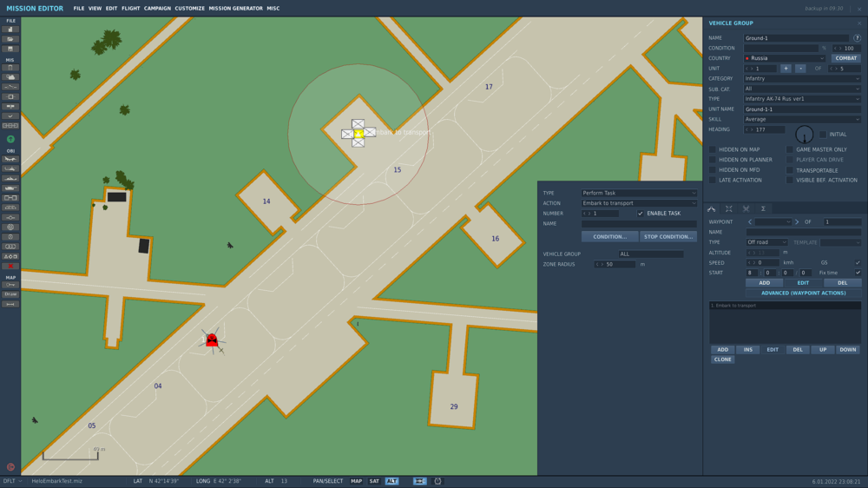
Task: Open task Type dropdown Perform Task
Action: (x=639, y=193)
